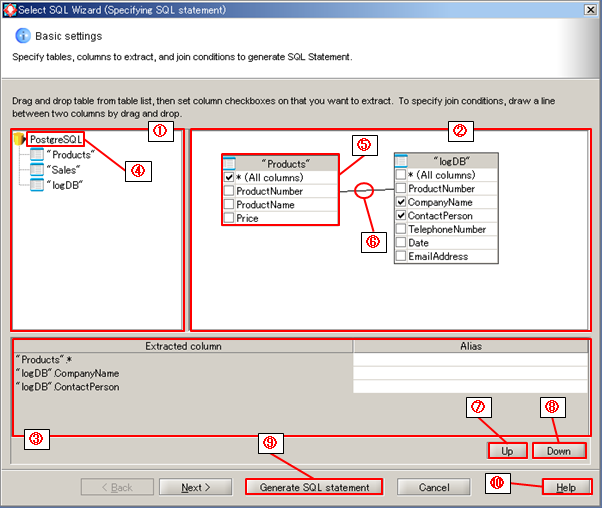Click the "logDB" table icon in tree
This screenshot has width=602, height=508.
(37, 185)
